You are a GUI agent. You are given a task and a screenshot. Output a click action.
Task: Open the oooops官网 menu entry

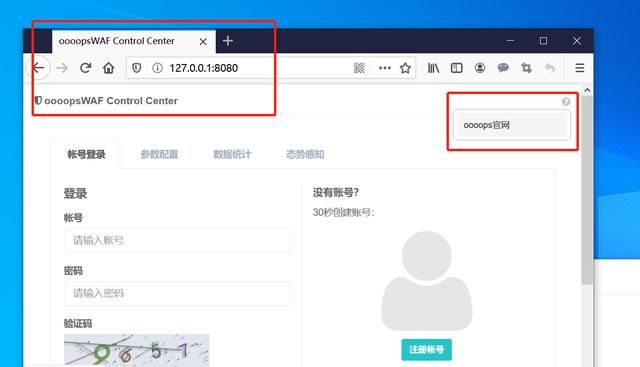[x=511, y=125]
